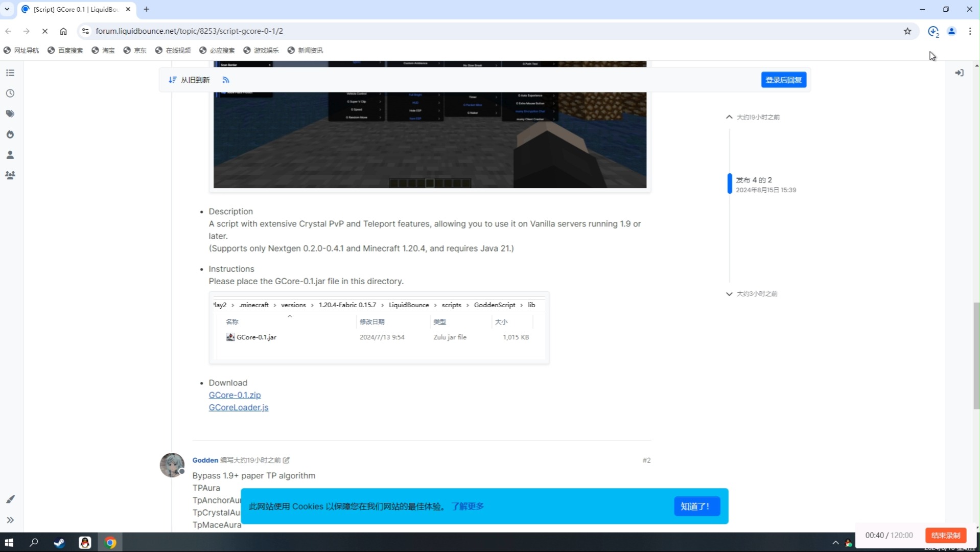Go back with the browser back arrow
980x552 pixels.
(8, 31)
